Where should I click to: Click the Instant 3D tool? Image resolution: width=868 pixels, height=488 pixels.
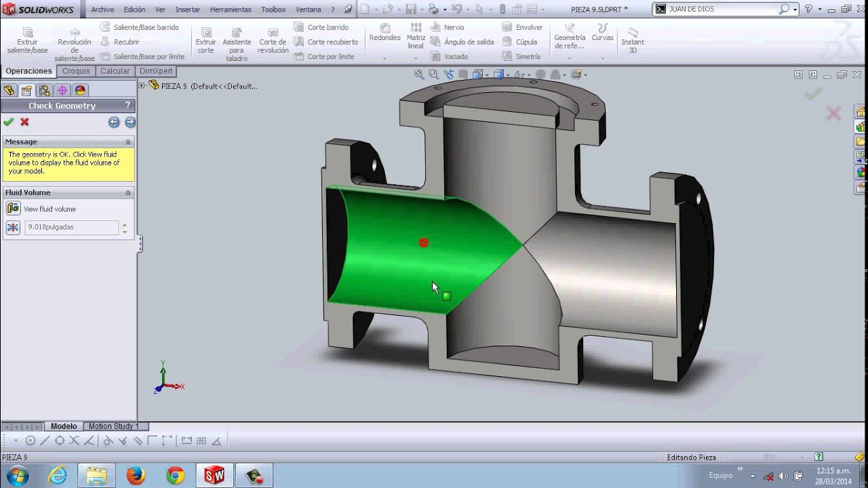click(x=633, y=41)
